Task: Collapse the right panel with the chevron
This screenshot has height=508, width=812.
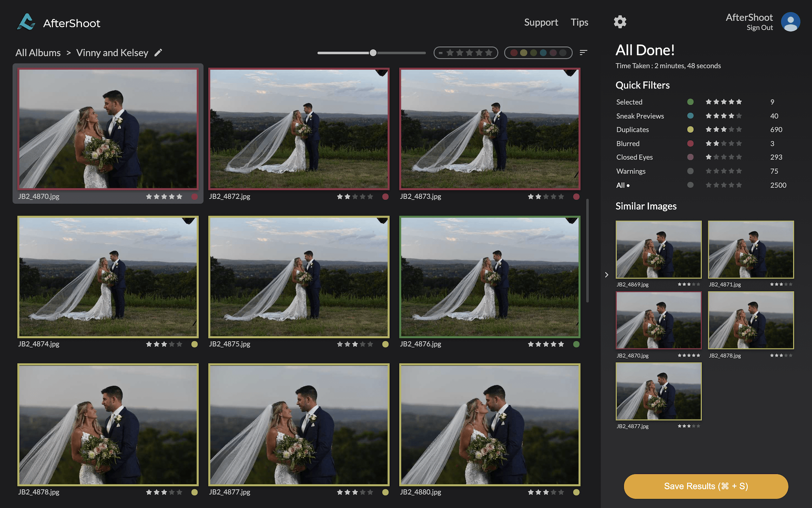Action: coord(607,275)
